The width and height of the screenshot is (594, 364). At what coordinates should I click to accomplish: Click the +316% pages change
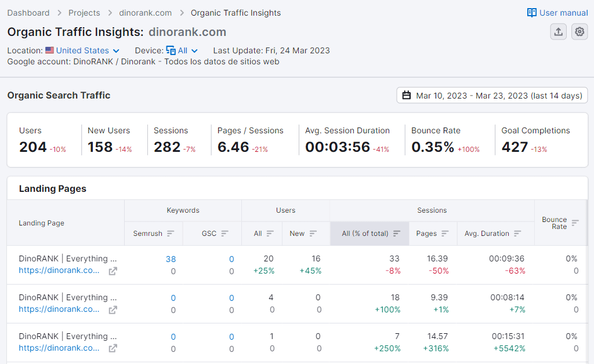point(436,348)
